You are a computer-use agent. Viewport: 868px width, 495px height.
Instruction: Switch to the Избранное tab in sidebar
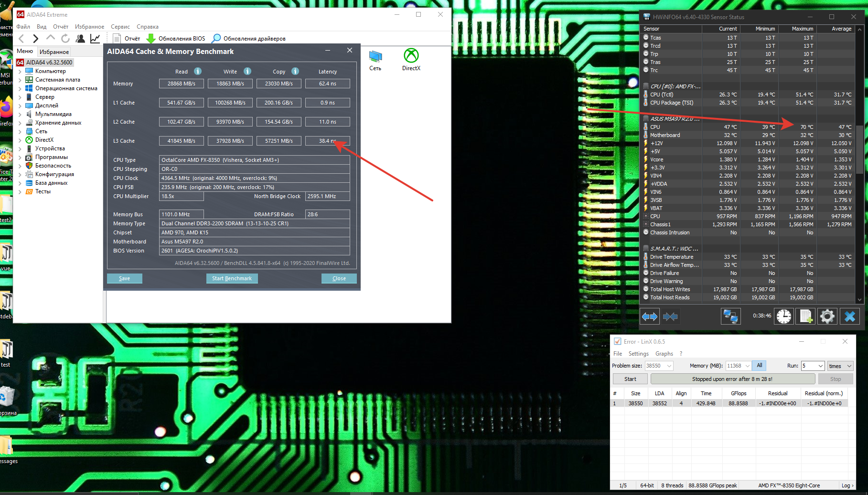pos(54,52)
